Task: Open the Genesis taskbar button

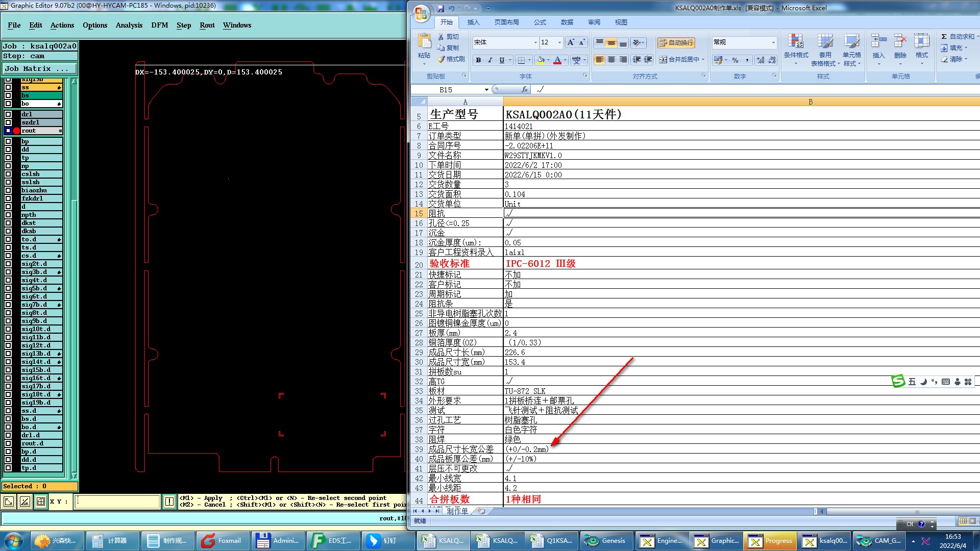Action: coord(606,541)
